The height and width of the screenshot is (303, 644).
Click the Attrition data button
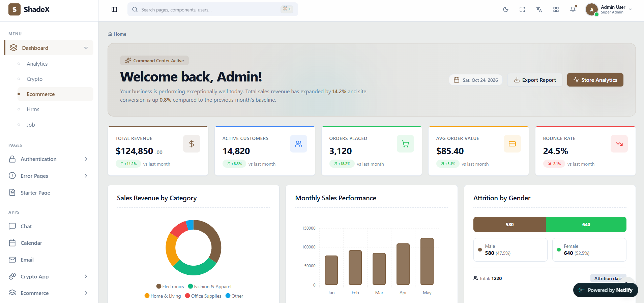tap(608, 278)
